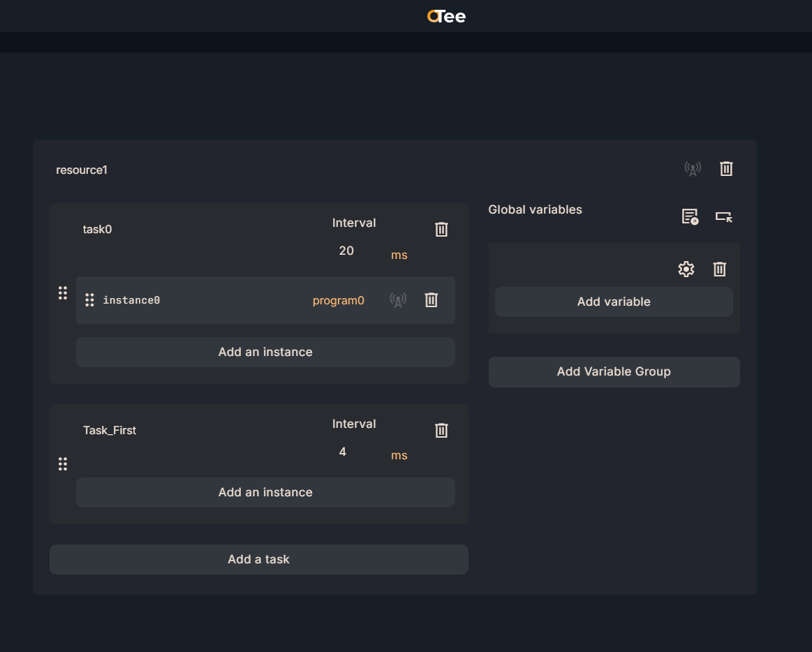Delete the variable group via trash icon
The width and height of the screenshot is (812, 652).
tap(720, 269)
